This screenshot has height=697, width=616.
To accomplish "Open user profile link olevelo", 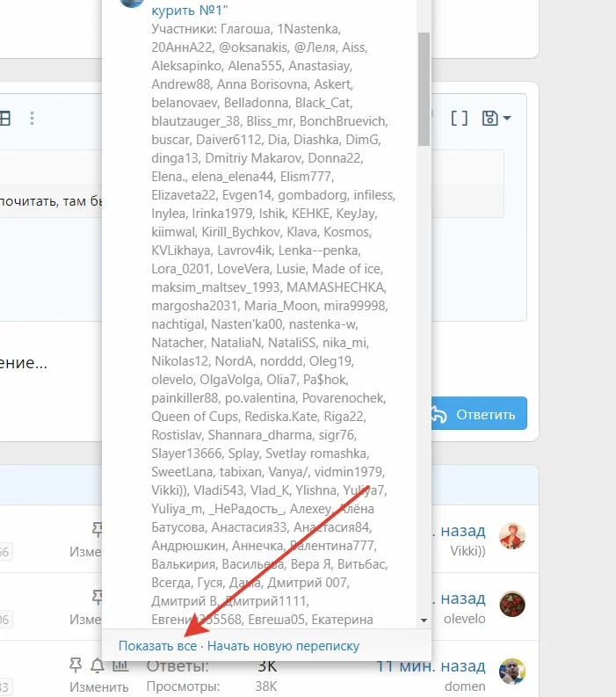I will (465, 619).
